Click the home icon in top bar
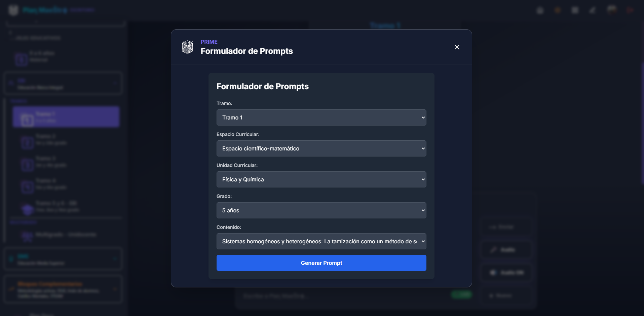 click(540, 10)
